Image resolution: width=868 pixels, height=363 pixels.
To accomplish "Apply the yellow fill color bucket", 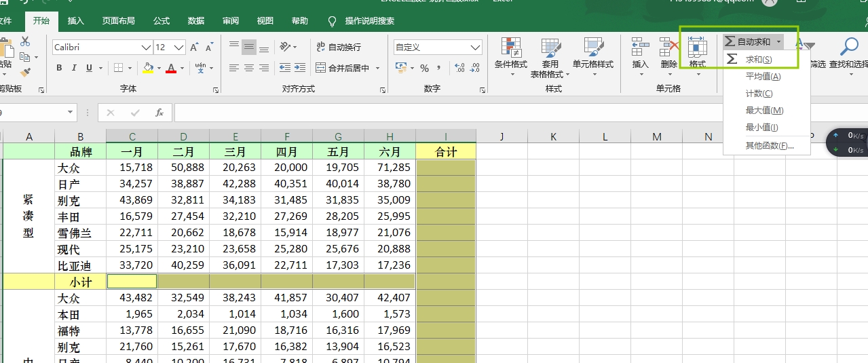I will click(x=148, y=68).
